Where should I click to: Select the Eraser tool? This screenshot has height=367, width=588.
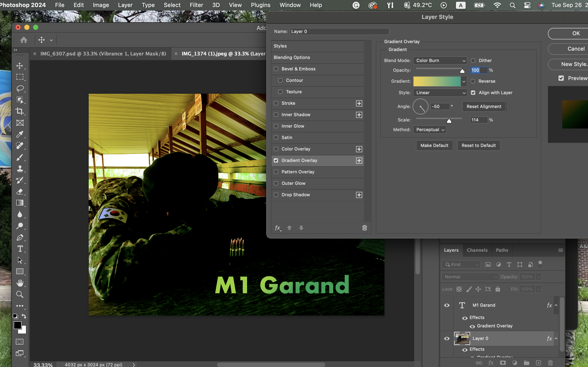click(20, 192)
